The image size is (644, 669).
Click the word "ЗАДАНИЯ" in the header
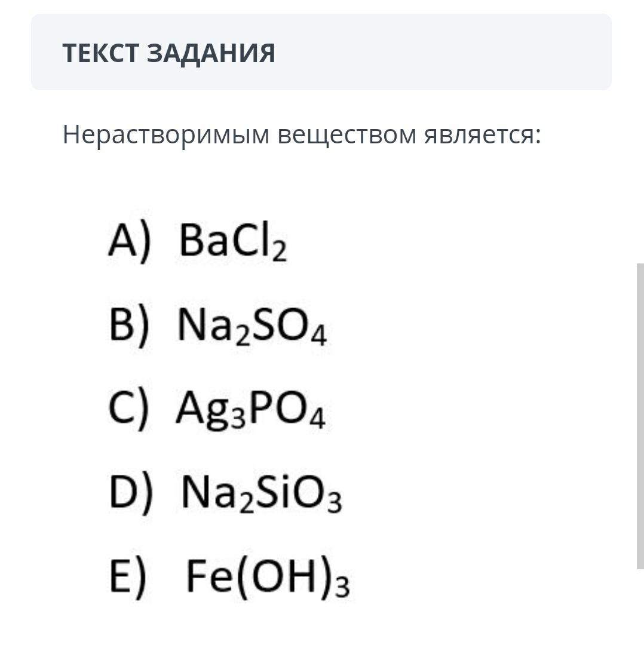[211, 53]
